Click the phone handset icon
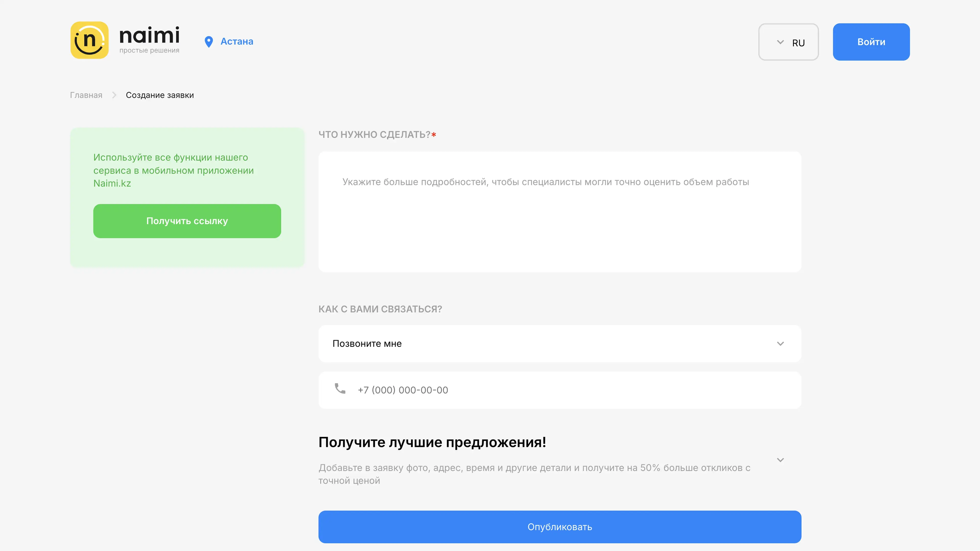Image resolution: width=980 pixels, height=551 pixels. pos(340,389)
